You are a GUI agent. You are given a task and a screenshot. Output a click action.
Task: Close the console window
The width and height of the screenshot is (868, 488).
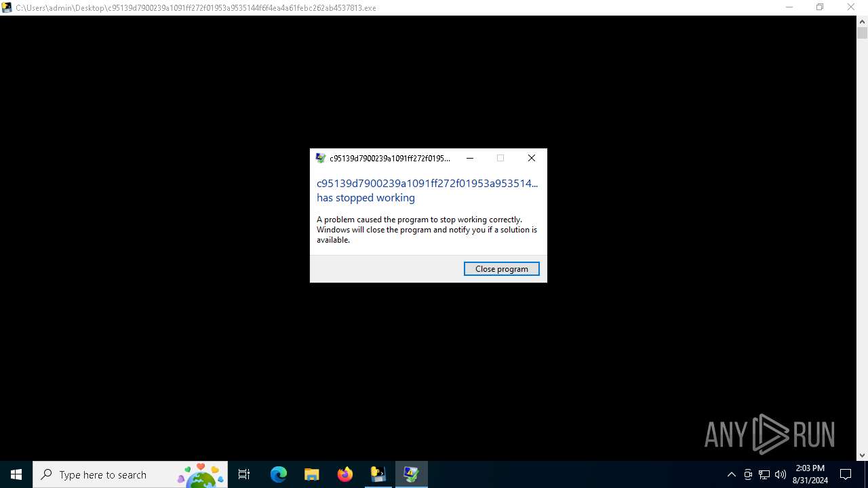(x=851, y=7)
